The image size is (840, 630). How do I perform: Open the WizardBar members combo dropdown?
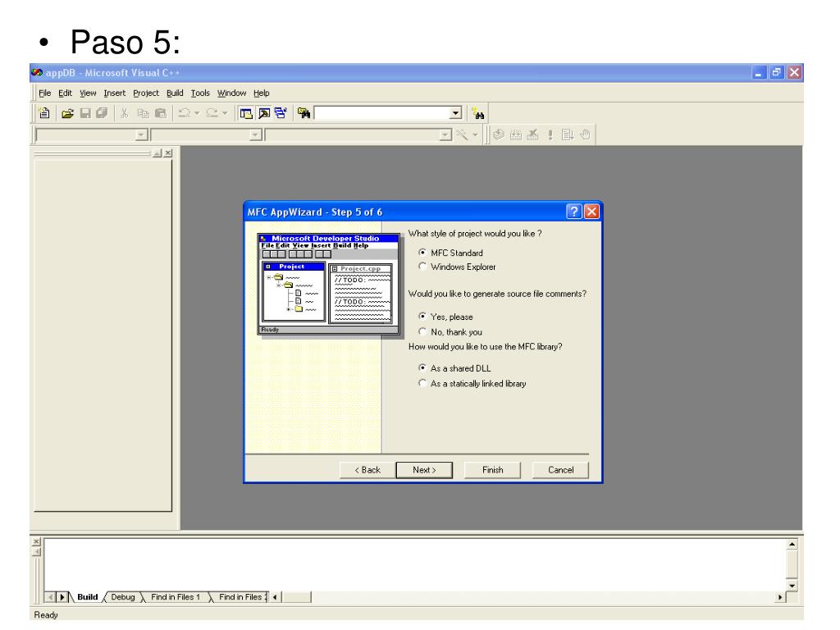click(445, 135)
